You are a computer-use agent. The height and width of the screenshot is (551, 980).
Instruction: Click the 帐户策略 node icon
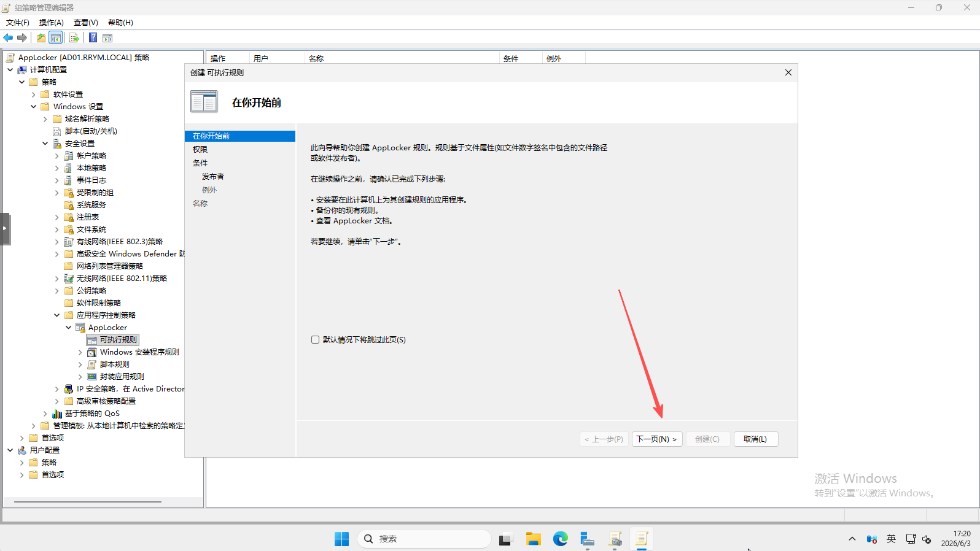[x=69, y=156]
